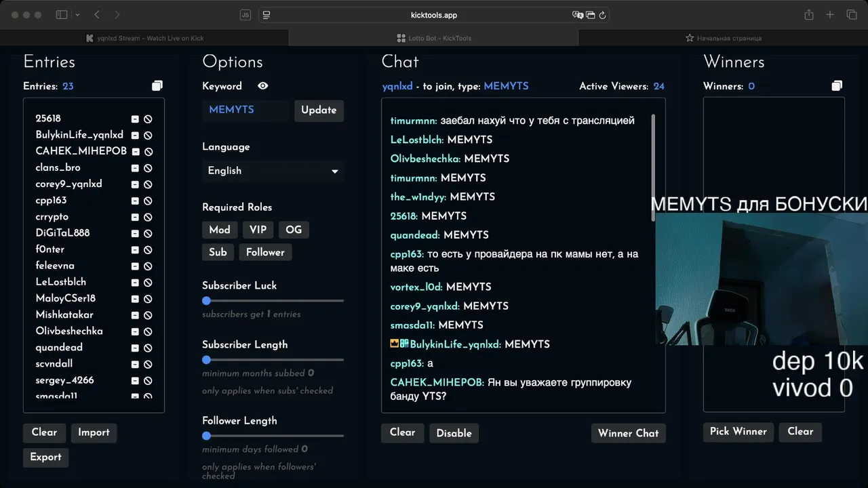Screen dimensions: 868x488
Task: Click the keyword Update button
Action: (x=319, y=110)
